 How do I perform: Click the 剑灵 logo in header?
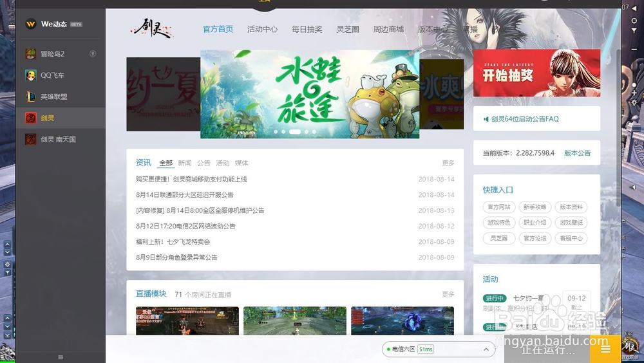click(151, 28)
